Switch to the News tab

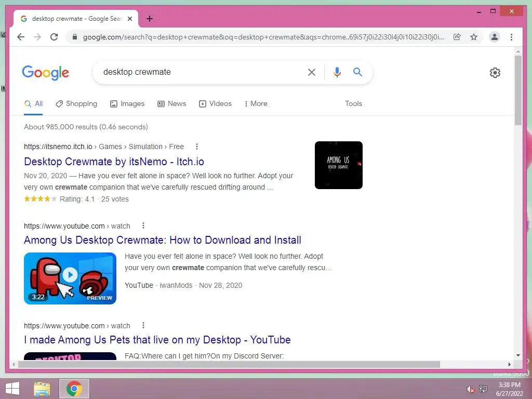(x=171, y=104)
